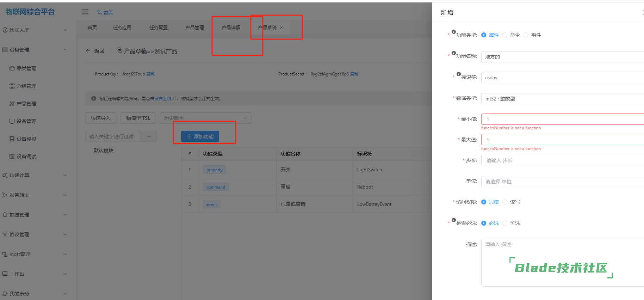
Task: Click the 物模型 TSL button
Action: click(x=138, y=118)
